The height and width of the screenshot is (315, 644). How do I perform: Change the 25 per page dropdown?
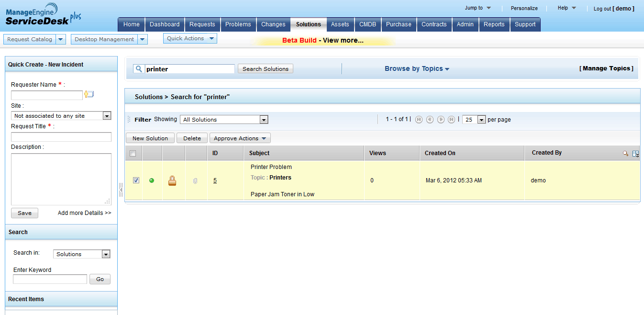[474, 120]
